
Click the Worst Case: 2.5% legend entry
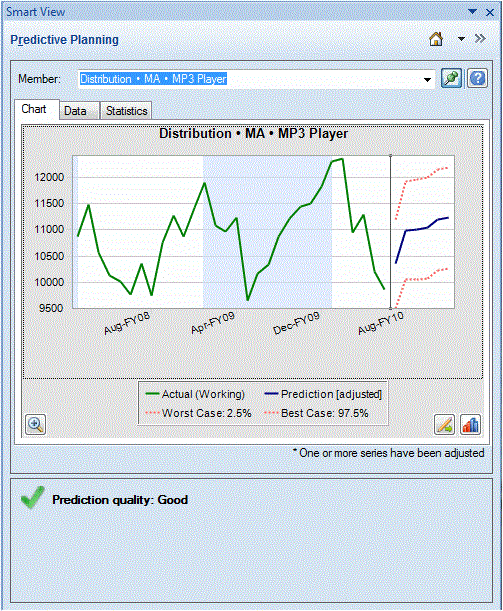[x=198, y=413]
